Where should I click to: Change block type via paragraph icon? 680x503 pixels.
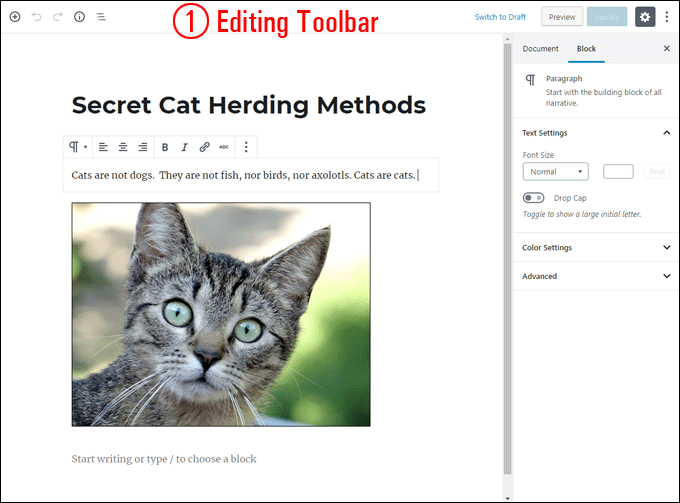pos(78,147)
